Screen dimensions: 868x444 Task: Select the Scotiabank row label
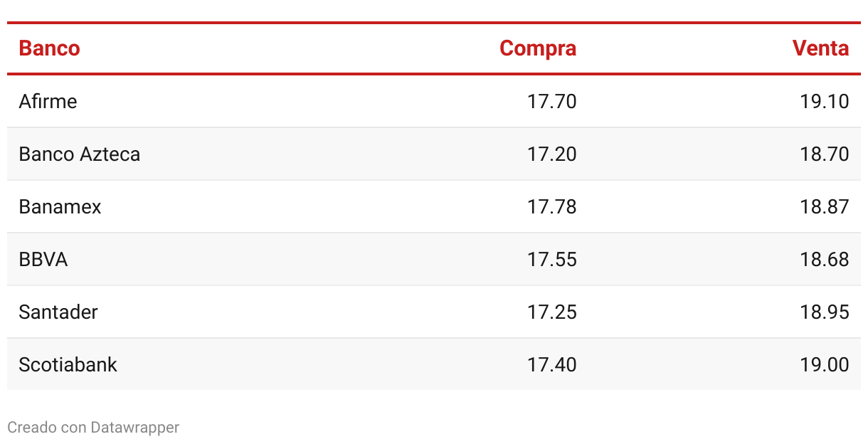tap(68, 365)
